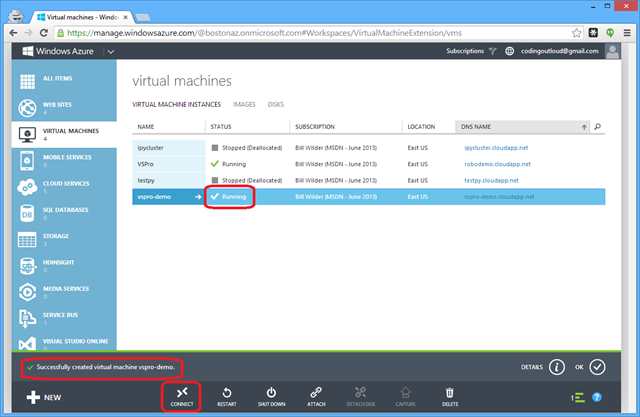640x417 pixels.
Task: Switch to the Images tab
Action: point(244,103)
